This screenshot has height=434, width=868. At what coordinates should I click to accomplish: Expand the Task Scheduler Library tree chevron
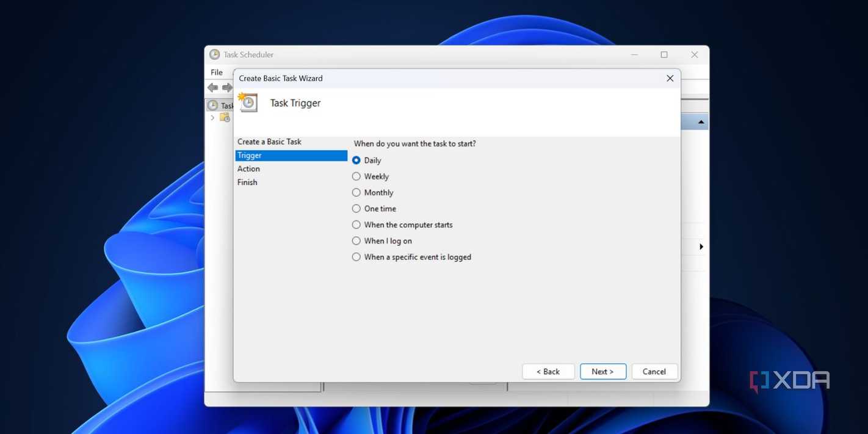[212, 118]
